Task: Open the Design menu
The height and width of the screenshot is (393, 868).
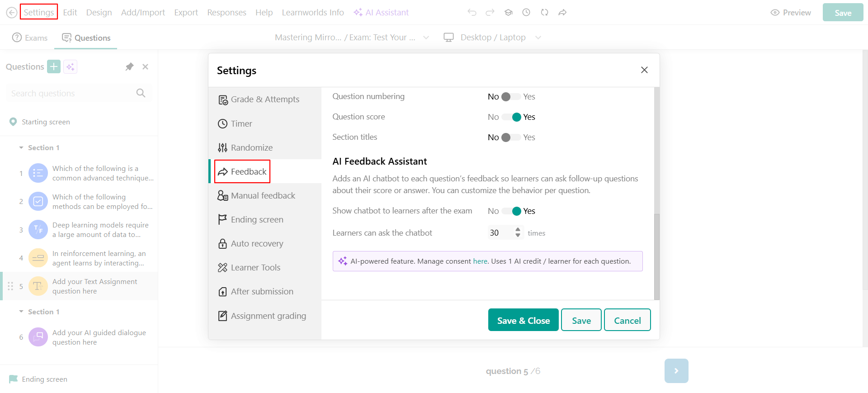Action: coord(99,12)
